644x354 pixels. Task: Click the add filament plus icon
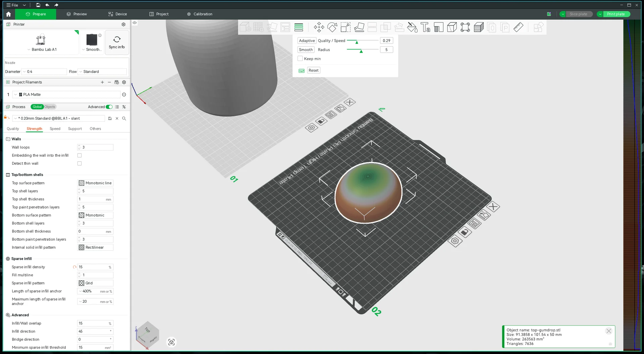pos(102,82)
